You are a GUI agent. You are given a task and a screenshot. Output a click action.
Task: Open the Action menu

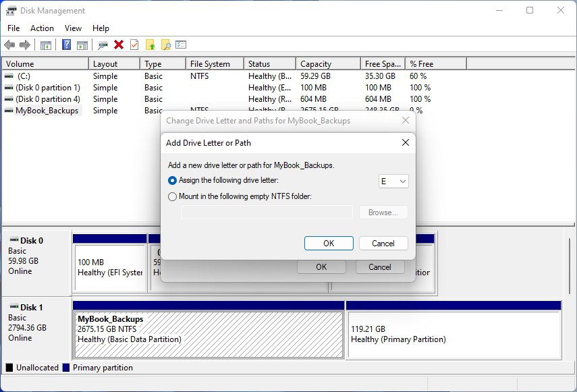[42, 28]
